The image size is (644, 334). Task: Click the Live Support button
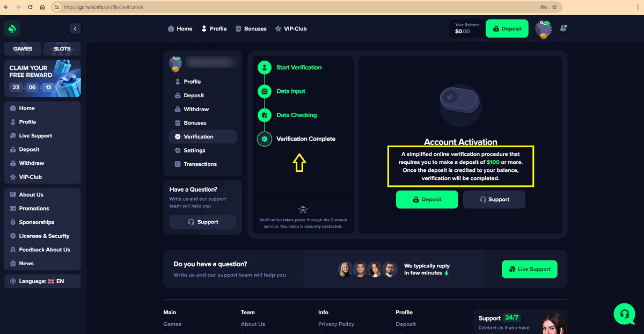[x=530, y=269]
